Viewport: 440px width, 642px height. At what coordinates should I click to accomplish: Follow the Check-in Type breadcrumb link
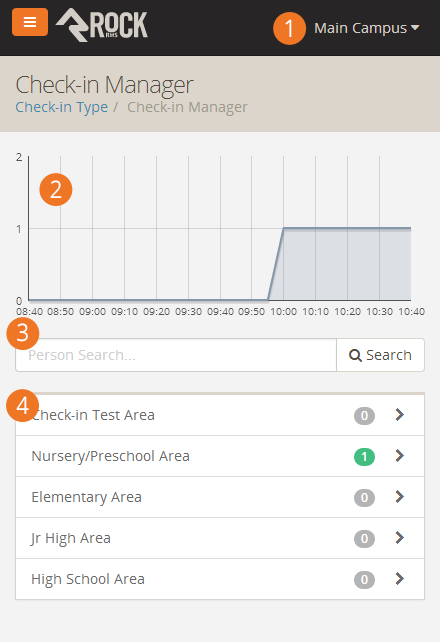(61, 107)
